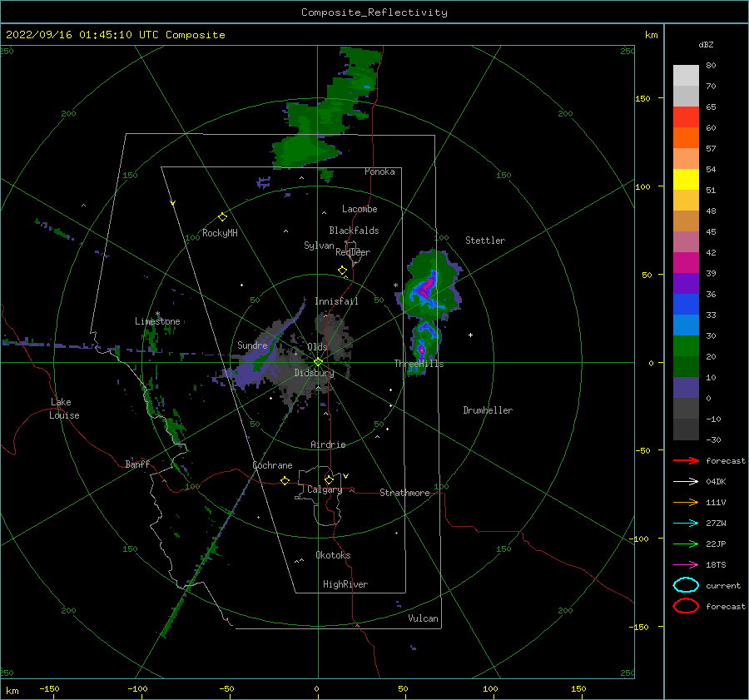749x700 pixels.
Task: Select the Airdrie label
Action: tap(328, 444)
